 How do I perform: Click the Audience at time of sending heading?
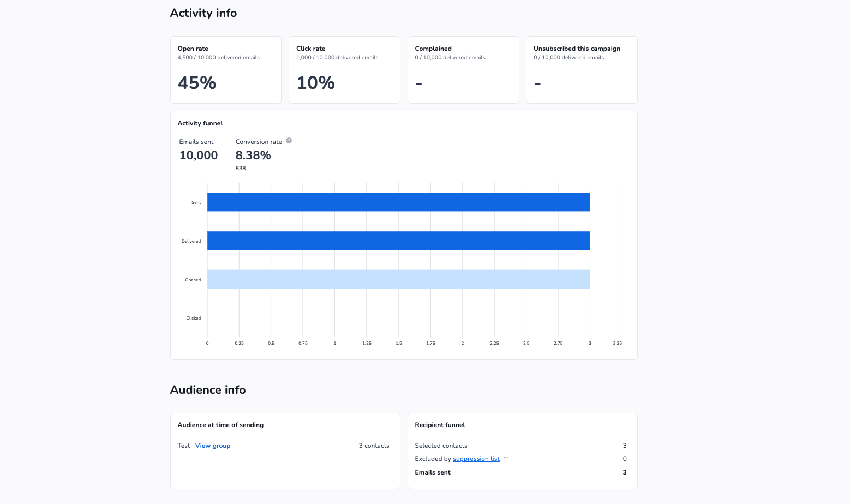click(220, 425)
